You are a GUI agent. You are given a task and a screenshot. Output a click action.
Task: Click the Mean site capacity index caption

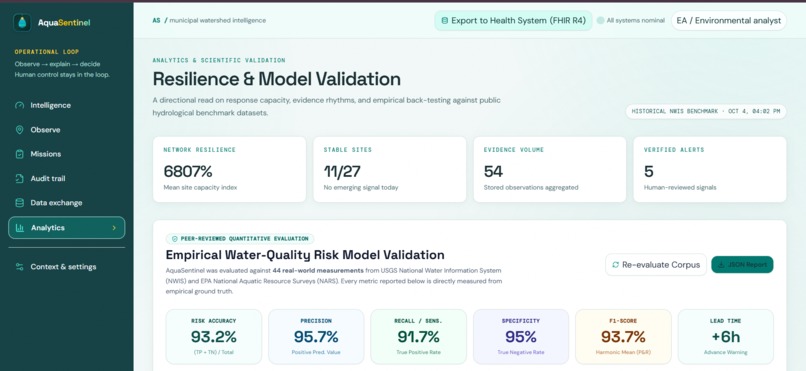click(200, 188)
